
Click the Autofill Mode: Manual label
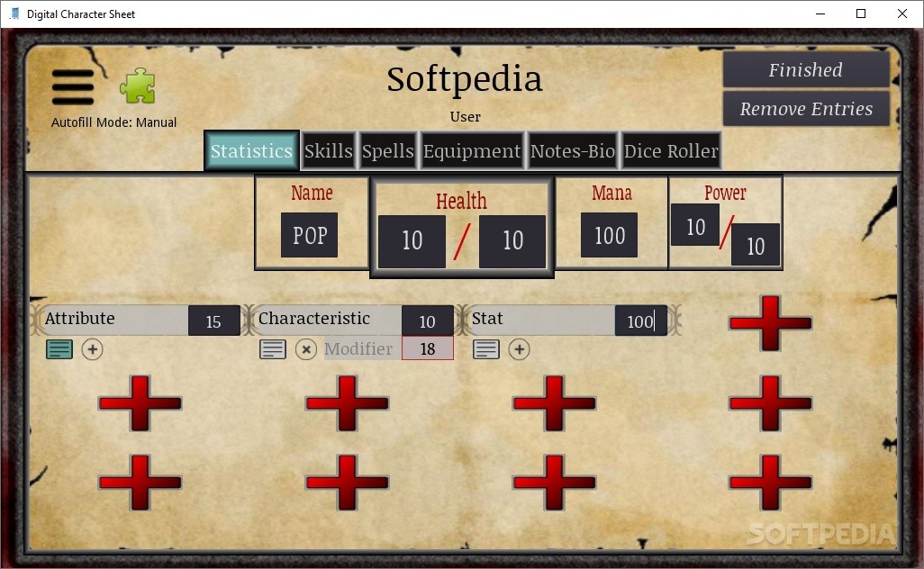pos(113,122)
